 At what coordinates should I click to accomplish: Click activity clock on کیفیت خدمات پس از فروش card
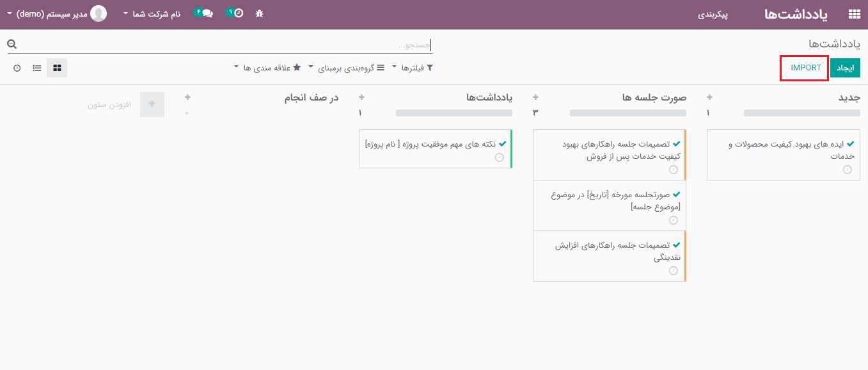point(673,170)
